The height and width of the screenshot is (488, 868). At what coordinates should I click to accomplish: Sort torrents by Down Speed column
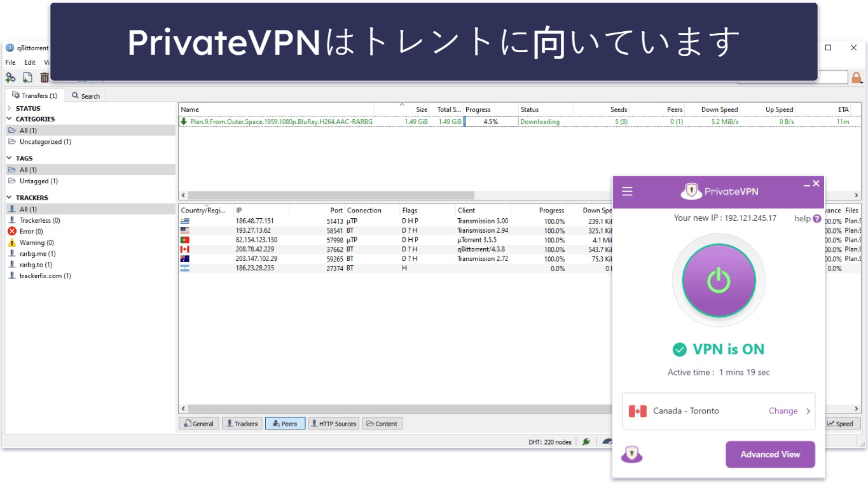(x=712, y=109)
